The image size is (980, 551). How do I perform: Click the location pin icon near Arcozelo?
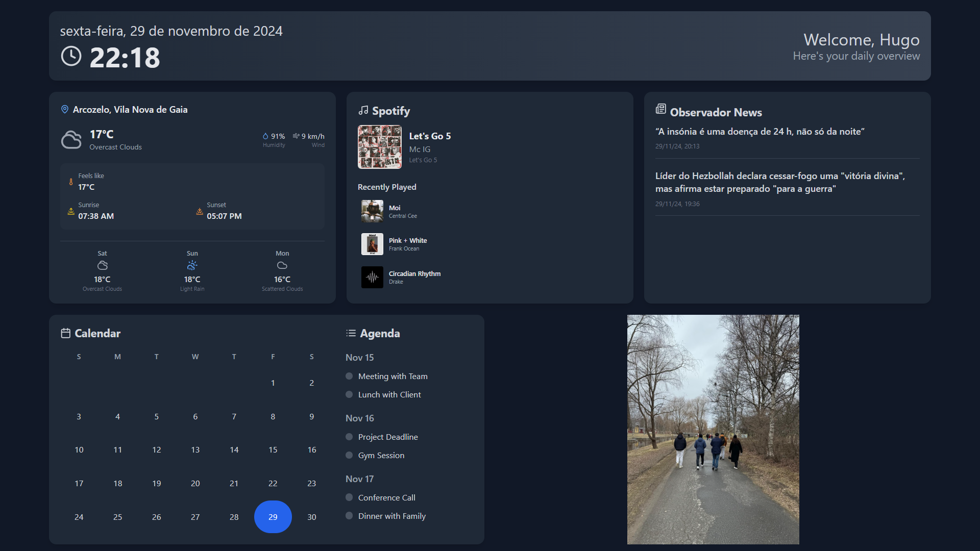point(65,109)
